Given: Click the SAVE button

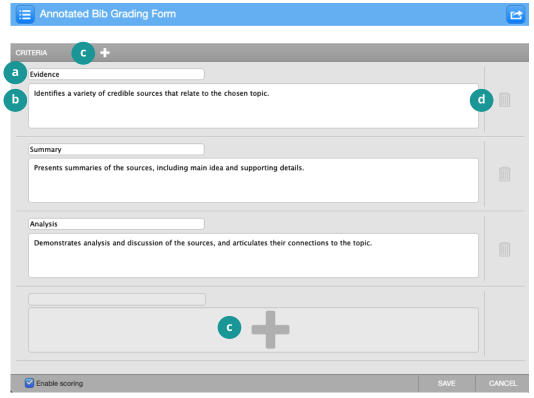Looking at the screenshot, I should click(x=446, y=383).
